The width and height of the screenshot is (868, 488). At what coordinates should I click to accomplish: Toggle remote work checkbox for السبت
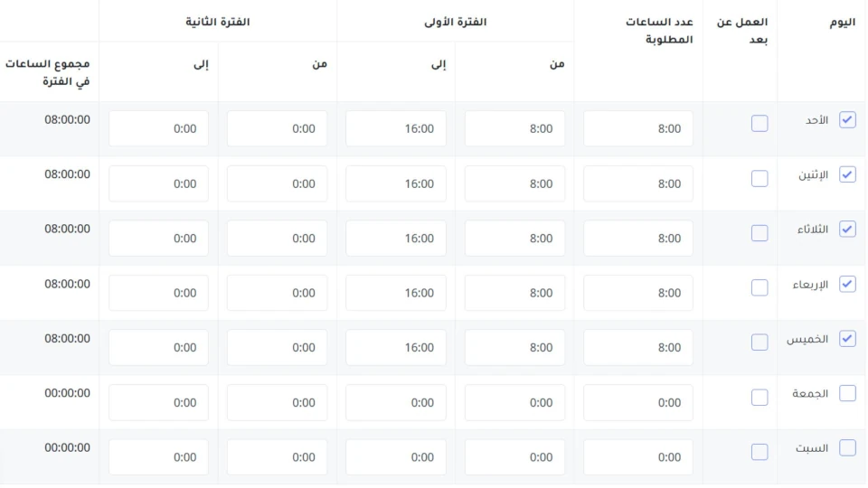click(759, 452)
